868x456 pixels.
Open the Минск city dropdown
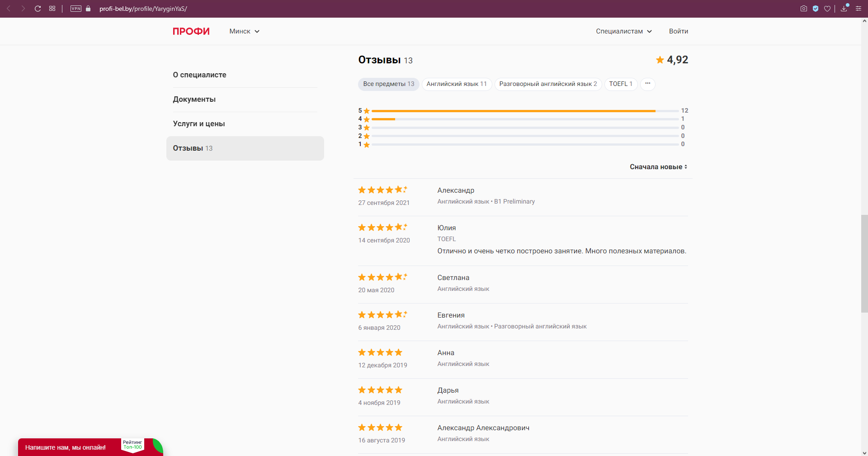pyautogui.click(x=245, y=31)
